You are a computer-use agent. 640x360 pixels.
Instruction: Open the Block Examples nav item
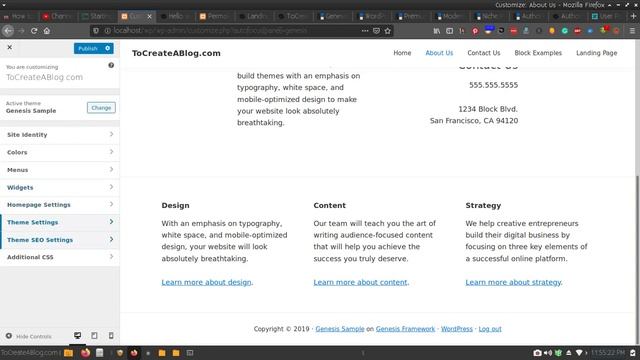tap(538, 53)
